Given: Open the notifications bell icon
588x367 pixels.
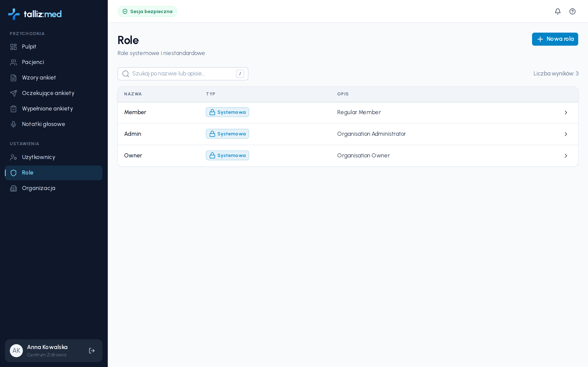Looking at the screenshot, I should point(558,11).
